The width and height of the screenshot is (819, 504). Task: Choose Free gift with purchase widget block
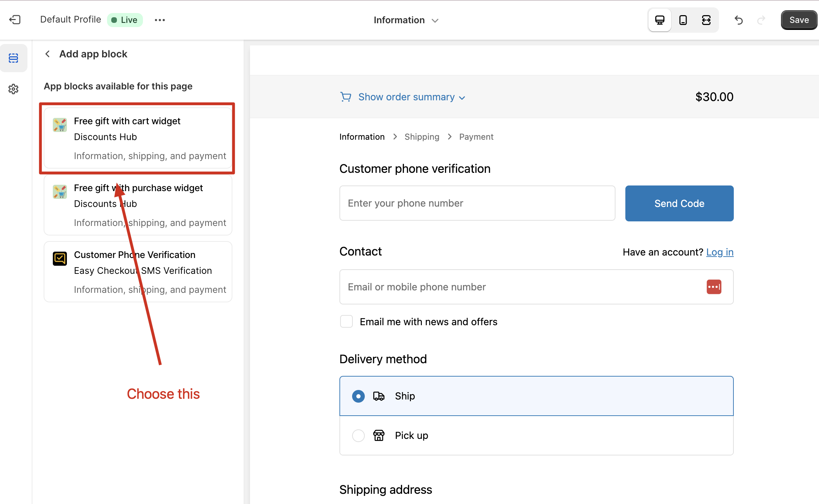tap(138, 205)
